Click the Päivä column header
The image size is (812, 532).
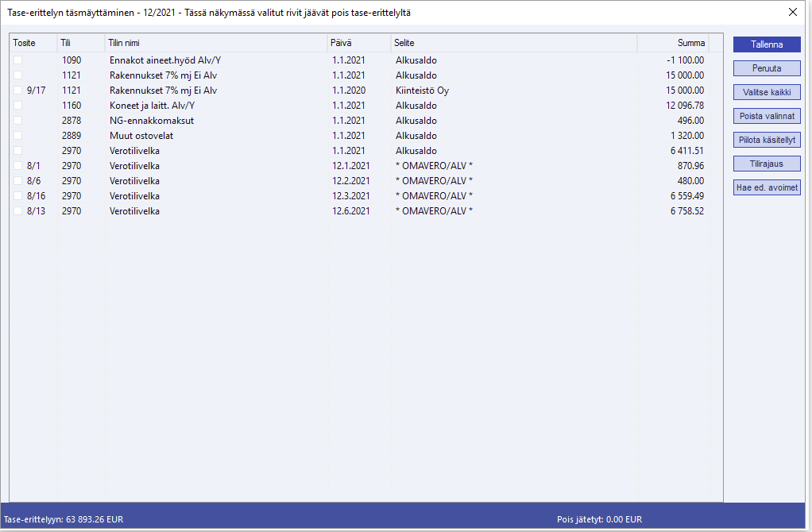click(x=358, y=43)
